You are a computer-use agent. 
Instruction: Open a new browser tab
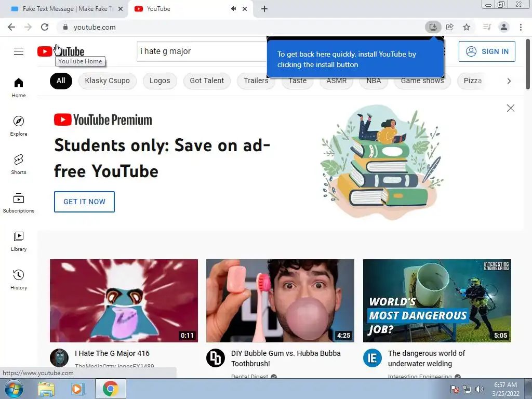point(264,9)
